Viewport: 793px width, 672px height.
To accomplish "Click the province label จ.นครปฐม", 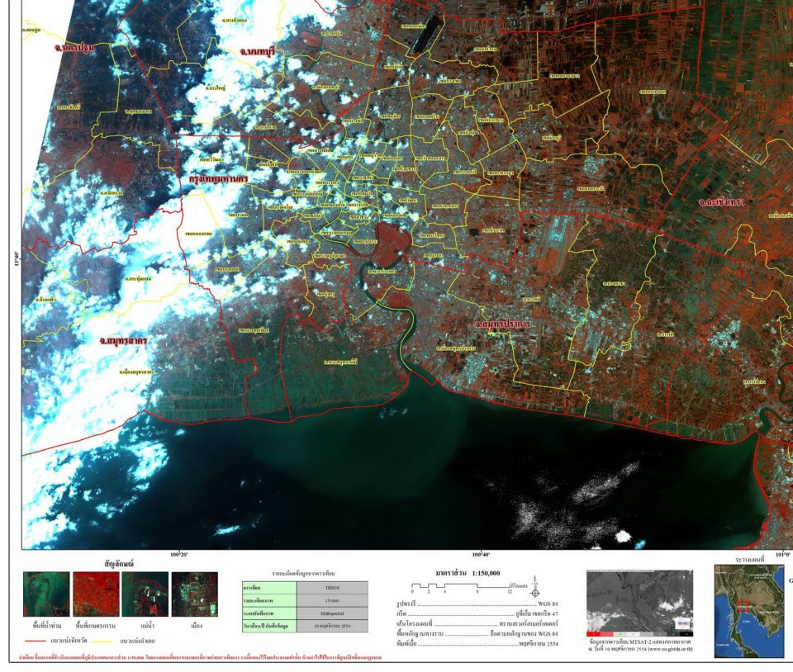I will point(74,48).
